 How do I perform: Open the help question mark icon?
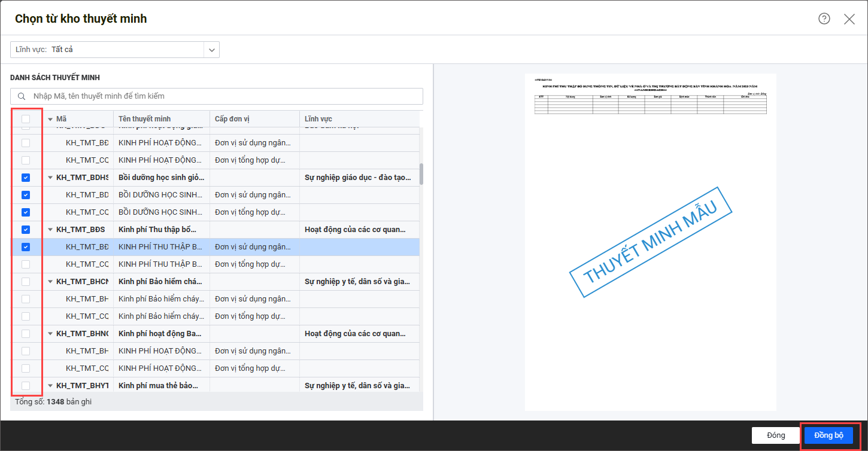click(x=824, y=19)
